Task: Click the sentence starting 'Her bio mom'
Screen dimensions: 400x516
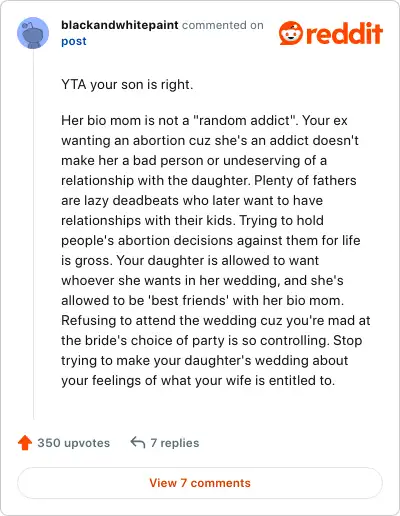Action: click(180, 120)
